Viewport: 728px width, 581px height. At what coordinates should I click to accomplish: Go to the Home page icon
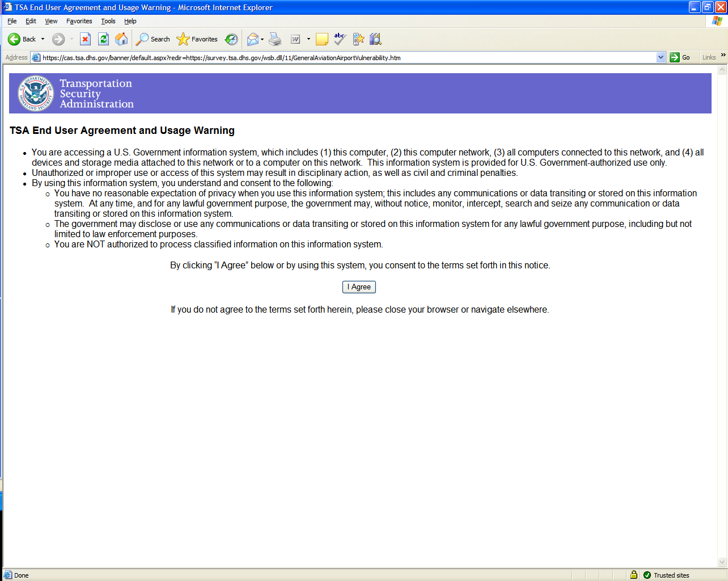(121, 39)
